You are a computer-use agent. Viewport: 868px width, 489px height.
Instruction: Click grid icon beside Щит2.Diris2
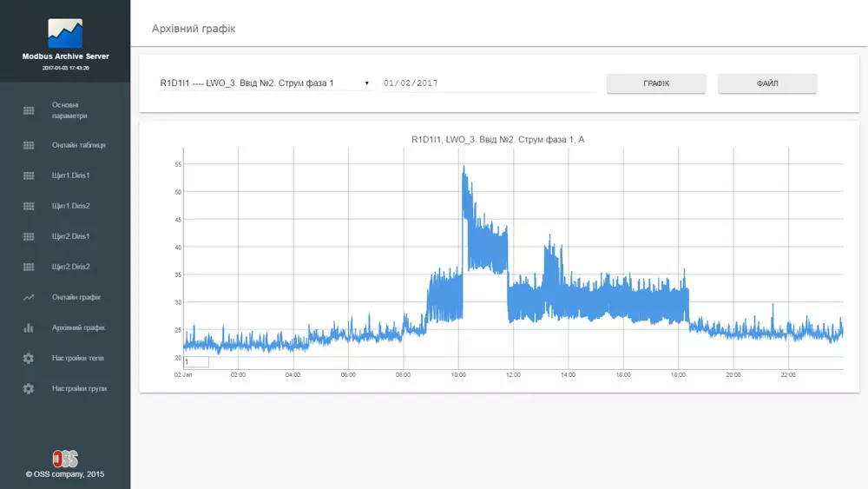pyautogui.click(x=29, y=267)
